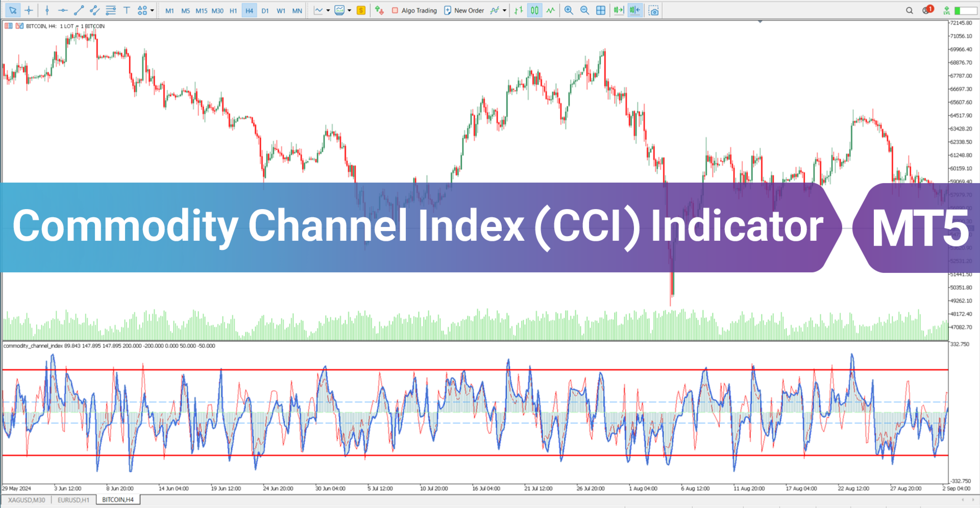
Task: Click the chart type line icon
Action: [x=318, y=10]
